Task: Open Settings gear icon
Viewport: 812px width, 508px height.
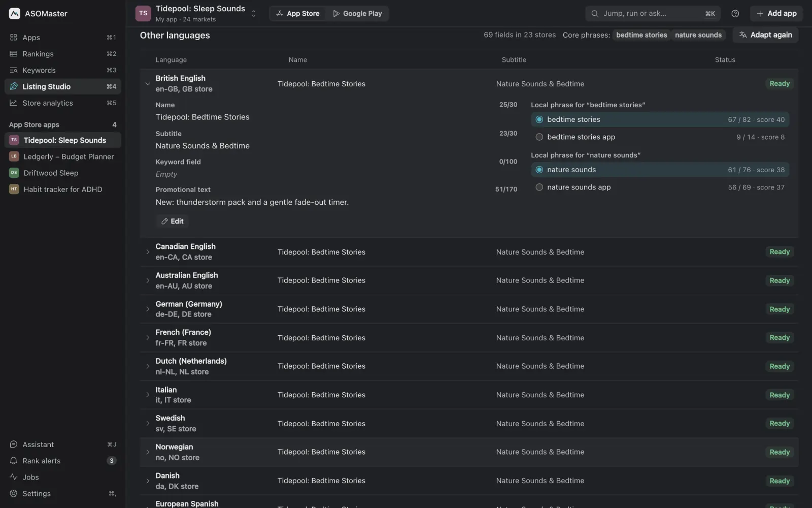Action: [14, 494]
